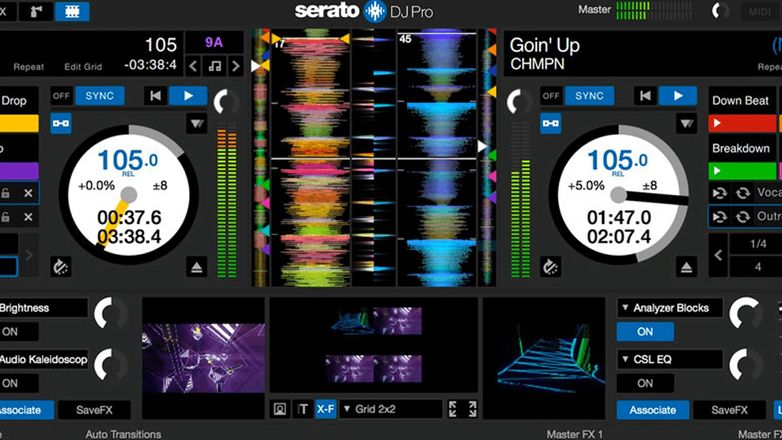This screenshot has height=440, width=782.
Task: Click the left deck video thumbnail
Action: (203, 358)
